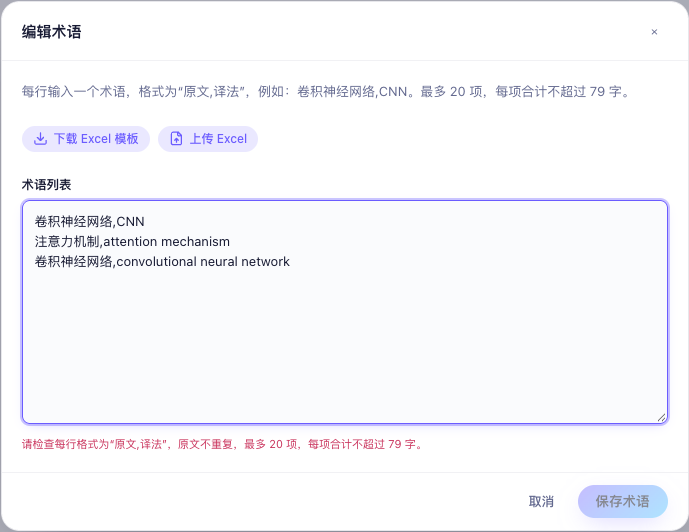Click the 取消 button
Screen dimensions: 689x532
pyautogui.click(x=541, y=501)
